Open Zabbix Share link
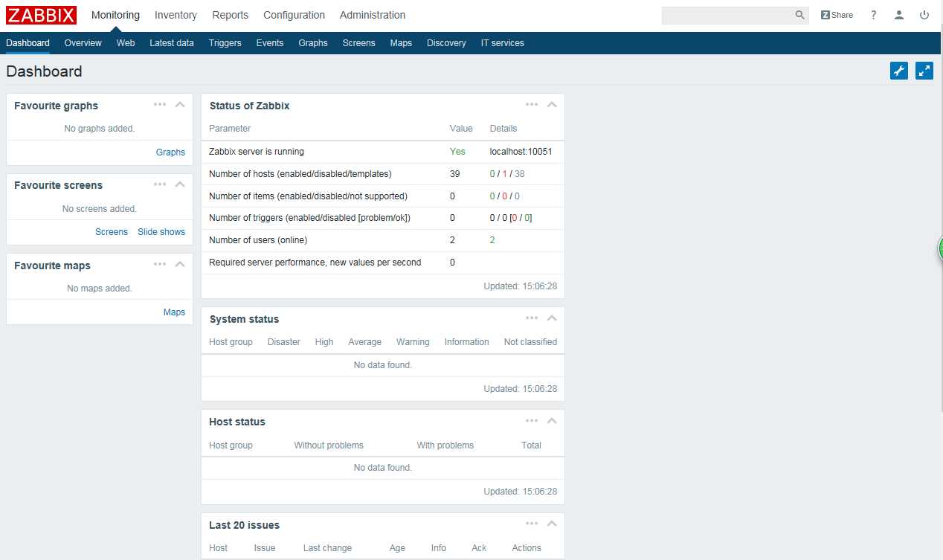This screenshot has height=560, width=943. pos(837,15)
